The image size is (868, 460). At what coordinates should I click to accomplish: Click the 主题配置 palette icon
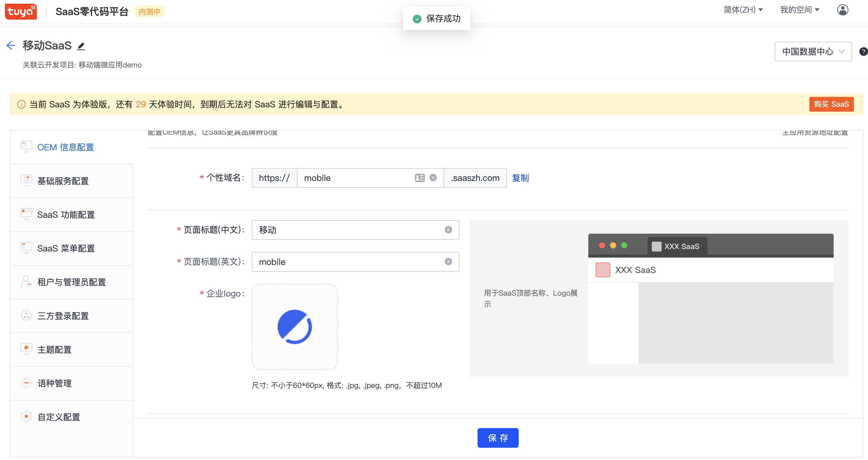(x=26, y=349)
